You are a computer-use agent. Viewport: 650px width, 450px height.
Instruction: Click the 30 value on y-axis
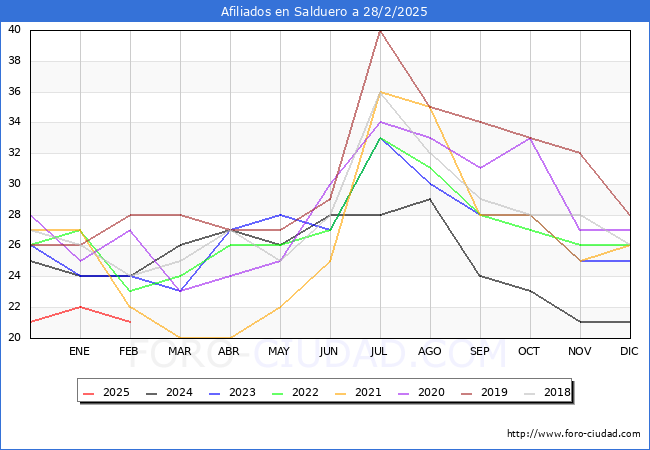(x=15, y=184)
